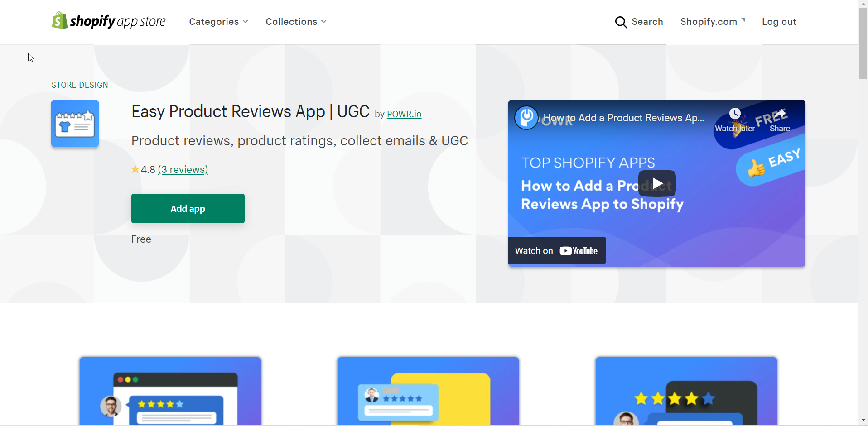Open the Shopify.com dropdown

coord(713,22)
